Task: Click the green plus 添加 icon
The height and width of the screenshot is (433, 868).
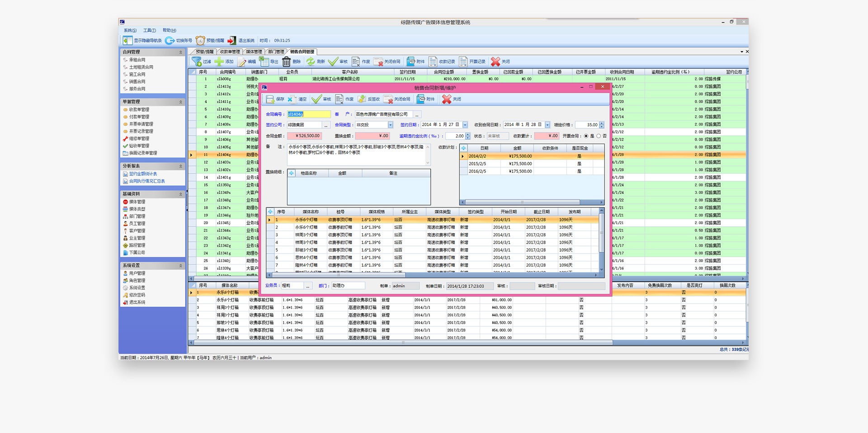Action: pos(219,61)
